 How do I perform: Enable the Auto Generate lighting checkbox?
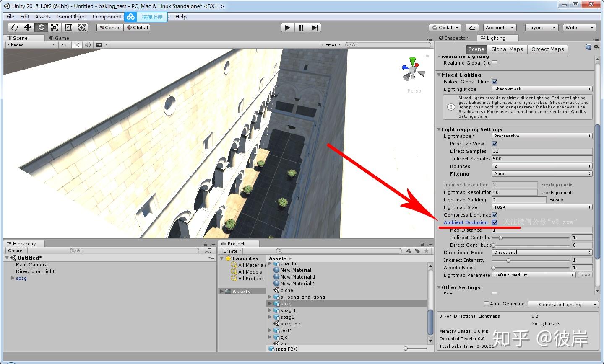pyautogui.click(x=487, y=304)
